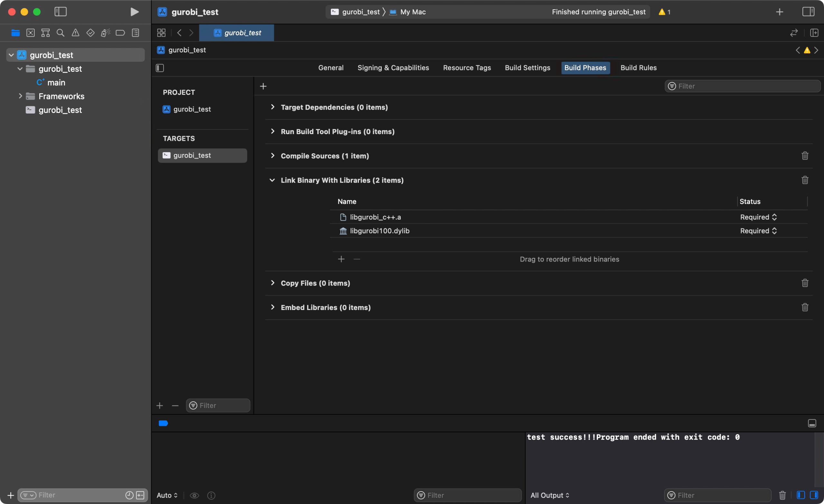824x504 pixels.
Task: Delete the Embed Libraries phase
Action: (x=805, y=307)
